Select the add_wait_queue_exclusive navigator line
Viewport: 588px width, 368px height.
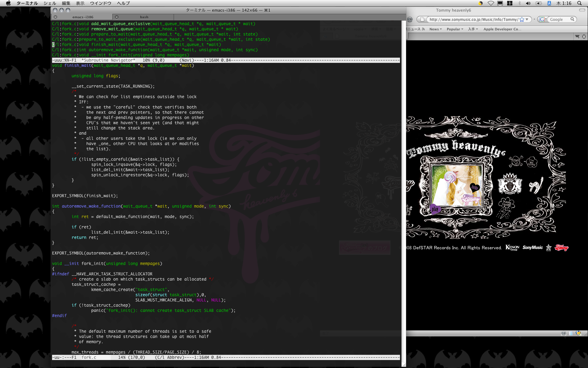point(154,24)
